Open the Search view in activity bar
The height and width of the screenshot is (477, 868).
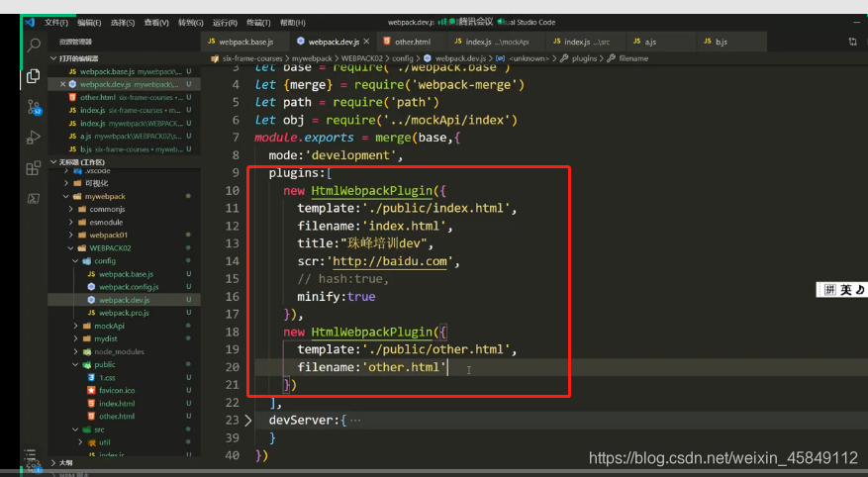coord(34,45)
